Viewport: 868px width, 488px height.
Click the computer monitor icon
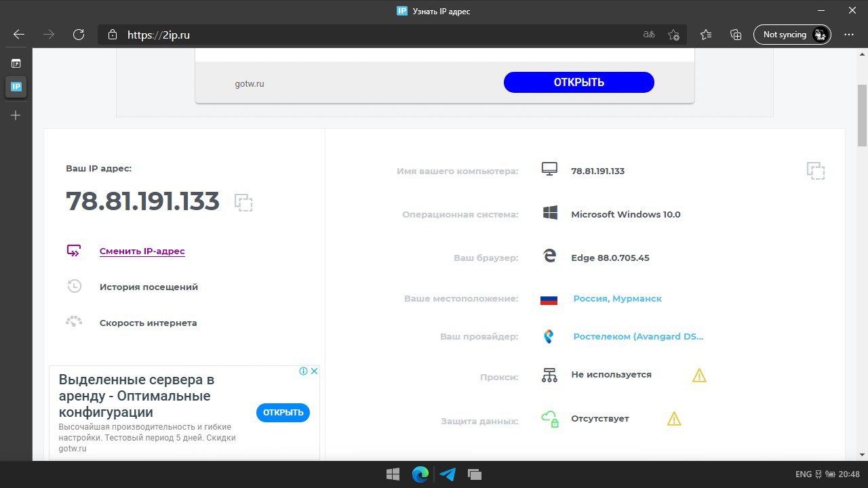click(549, 169)
